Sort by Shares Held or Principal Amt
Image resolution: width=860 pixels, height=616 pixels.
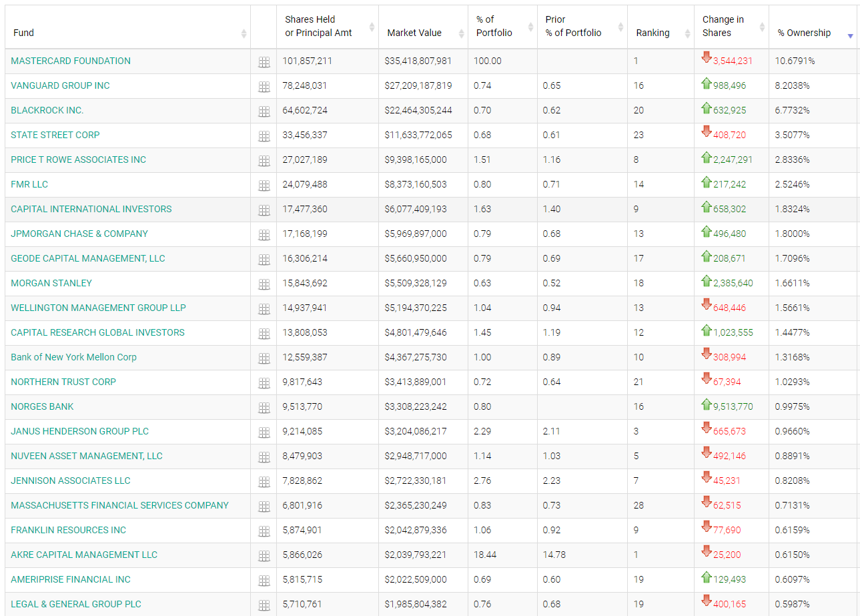pos(328,27)
